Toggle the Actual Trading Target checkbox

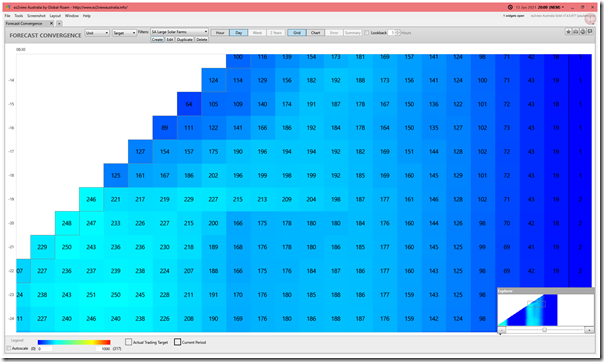[129, 342]
